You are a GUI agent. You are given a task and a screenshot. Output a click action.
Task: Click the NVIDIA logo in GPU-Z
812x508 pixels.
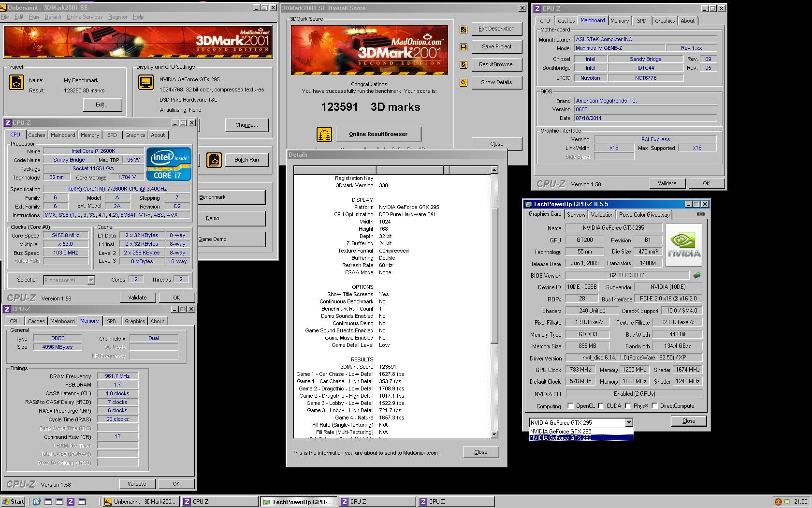[x=684, y=245]
